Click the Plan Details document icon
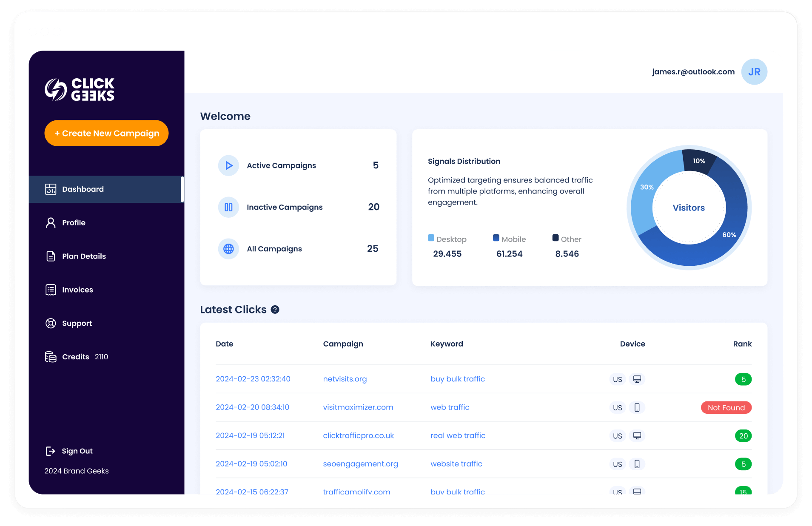Screen dimensions: 812x526 pos(51,256)
